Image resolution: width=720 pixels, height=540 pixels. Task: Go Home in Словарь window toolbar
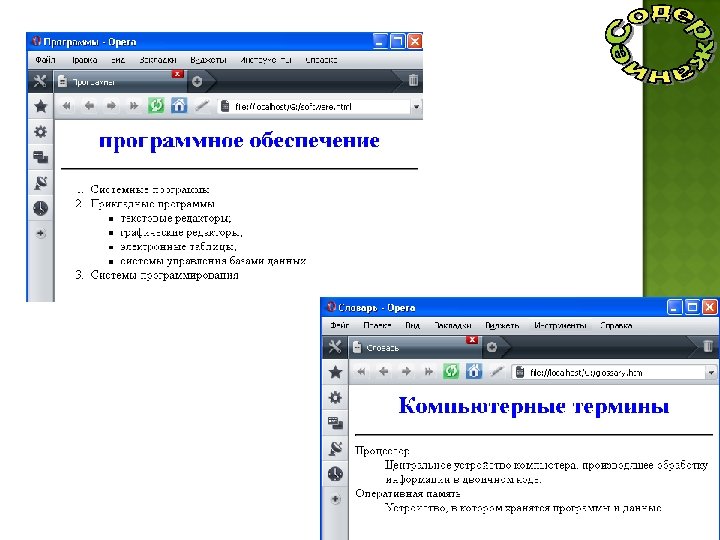(x=473, y=371)
